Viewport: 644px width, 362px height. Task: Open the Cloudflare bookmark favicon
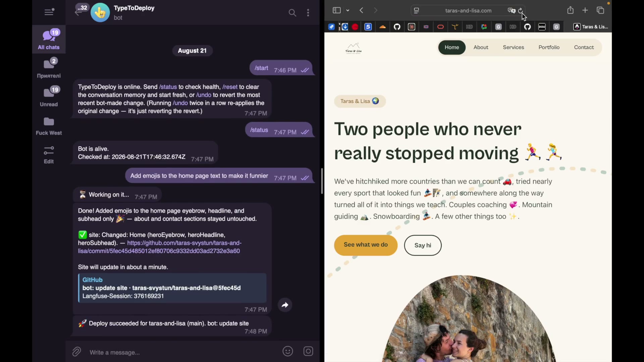(x=383, y=27)
